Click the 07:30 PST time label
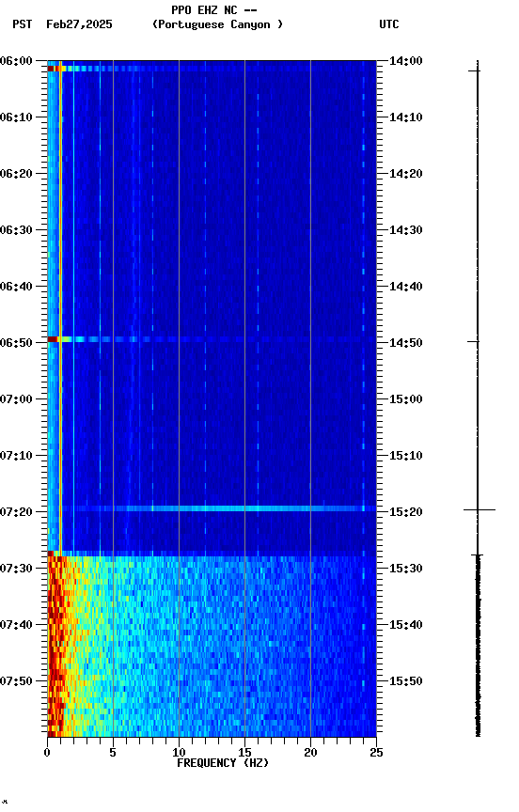 [16, 569]
